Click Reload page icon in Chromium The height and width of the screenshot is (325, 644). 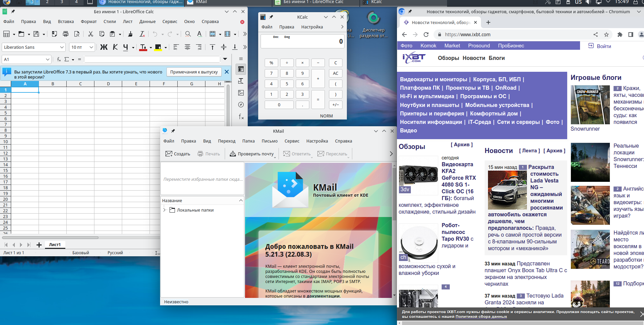[x=426, y=35]
